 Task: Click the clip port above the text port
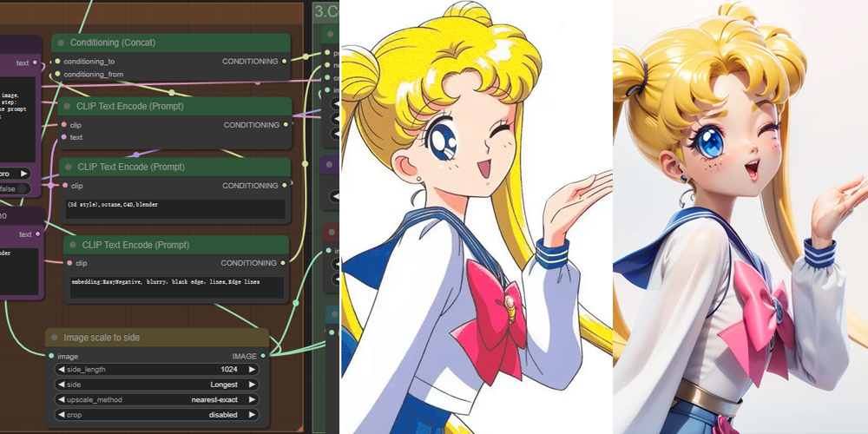click(x=63, y=125)
